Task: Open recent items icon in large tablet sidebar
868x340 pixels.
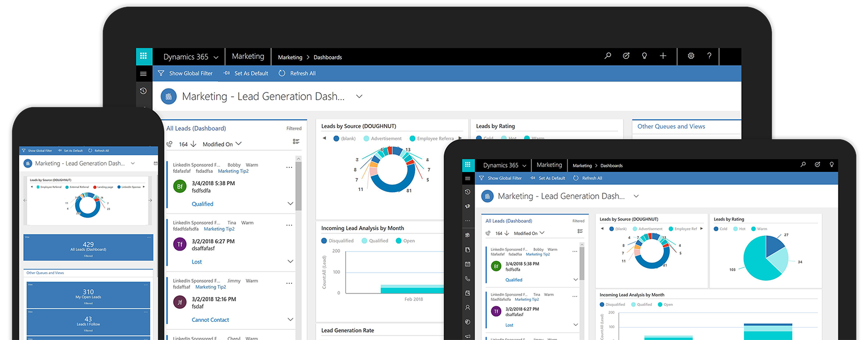Action: [143, 91]
